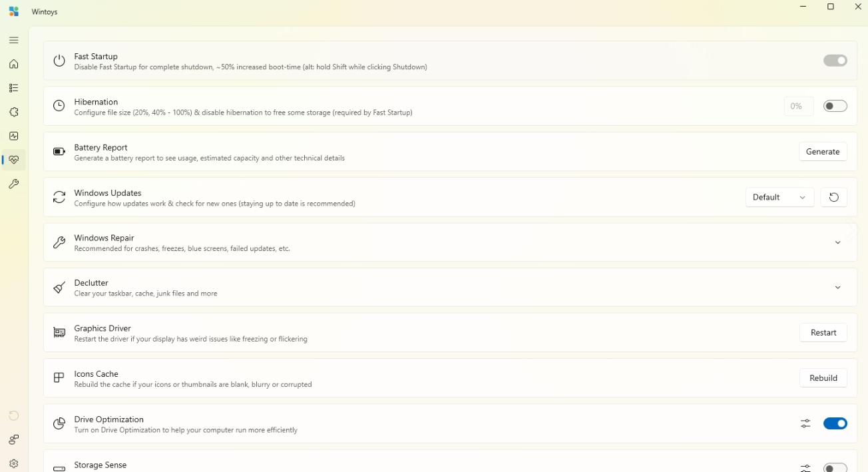Image resolution: width=868 pixels, height=472 pixels.
Task: Click the Windows Updates refresh icon button
Action: pyautogui.click(x=833, y=197)
